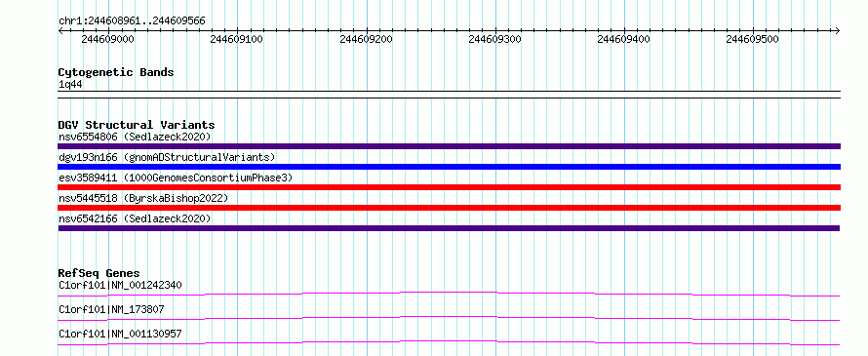Click variant label dgv193n166 (gnomADStructuralVariants)
The height and width of the screenshot is (356, 868).
167,157
